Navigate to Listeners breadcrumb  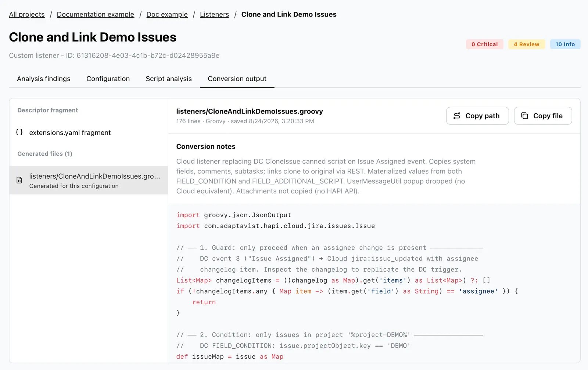click(x=214, y=14)
